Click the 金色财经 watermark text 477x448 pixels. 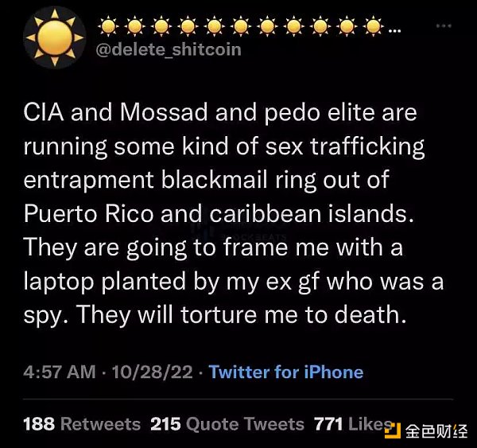436,431
